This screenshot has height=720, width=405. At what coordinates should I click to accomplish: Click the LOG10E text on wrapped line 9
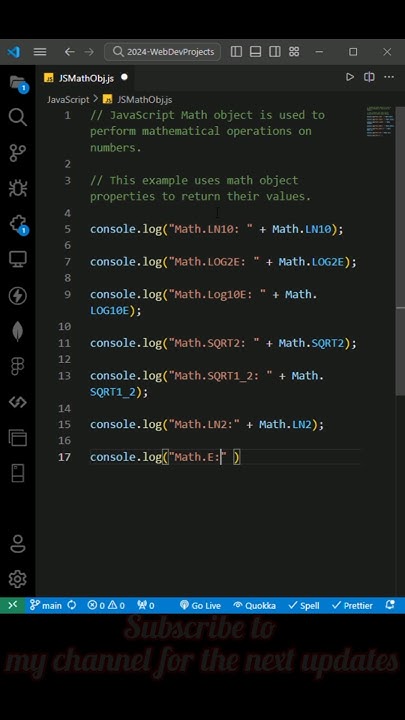(109, 311)
